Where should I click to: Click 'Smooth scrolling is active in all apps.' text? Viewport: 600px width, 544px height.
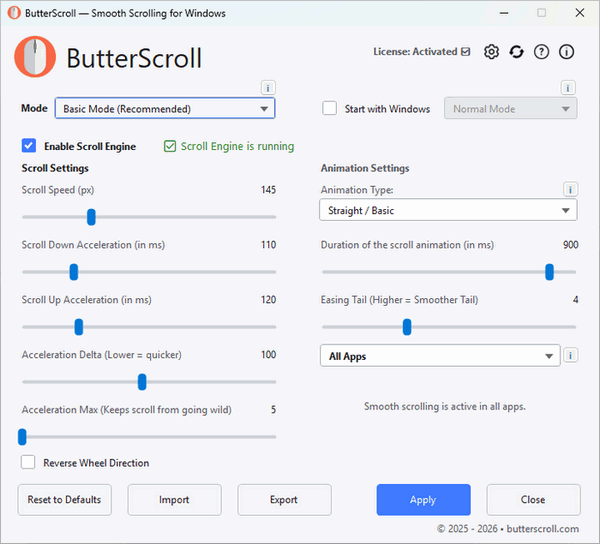click(445, 406)
